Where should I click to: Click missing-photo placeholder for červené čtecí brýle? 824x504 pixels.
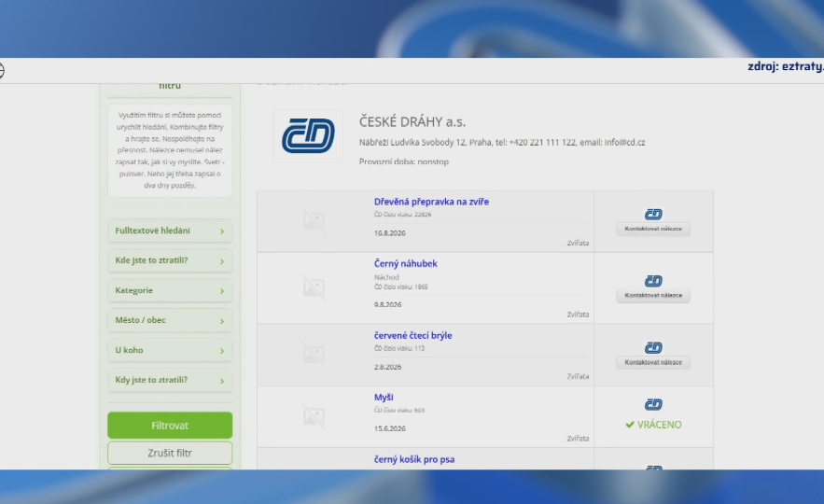[314, 355]
